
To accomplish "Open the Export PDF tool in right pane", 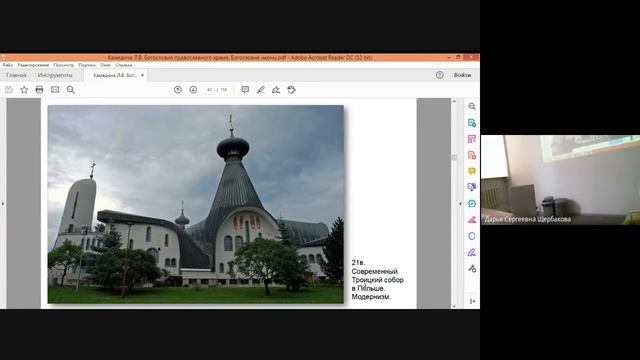I will pyautogui.click(x=472, y=122).
